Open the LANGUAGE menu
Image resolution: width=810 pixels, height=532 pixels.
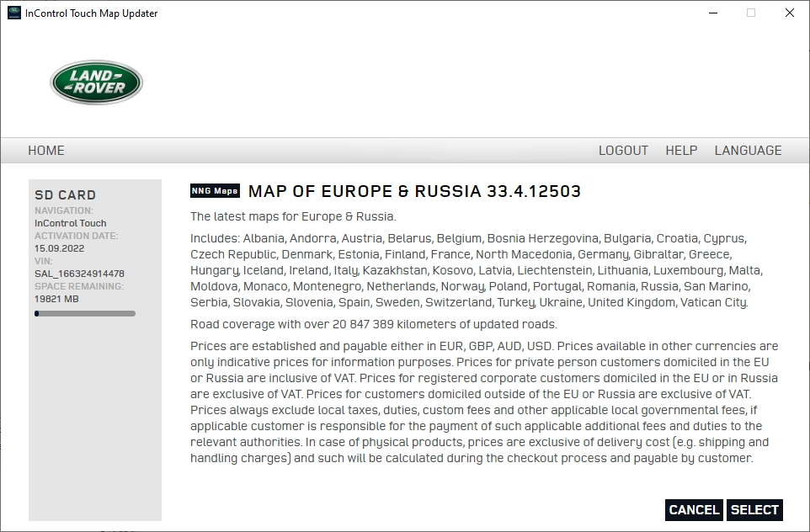(x=748, y=151)
